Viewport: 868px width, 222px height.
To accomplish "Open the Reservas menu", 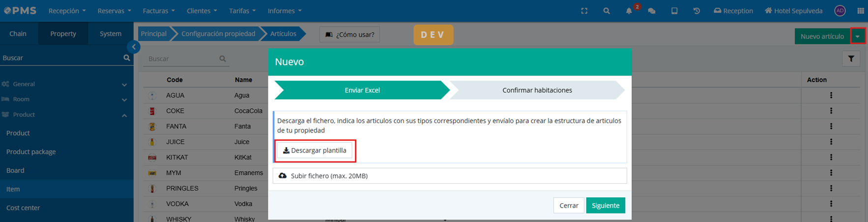I will click(x=114, y=11).
